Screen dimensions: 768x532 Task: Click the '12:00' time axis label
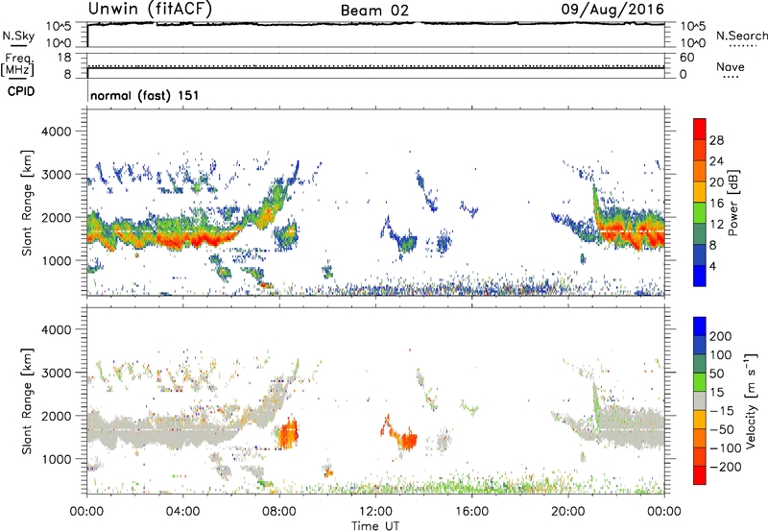click(375, 512)
